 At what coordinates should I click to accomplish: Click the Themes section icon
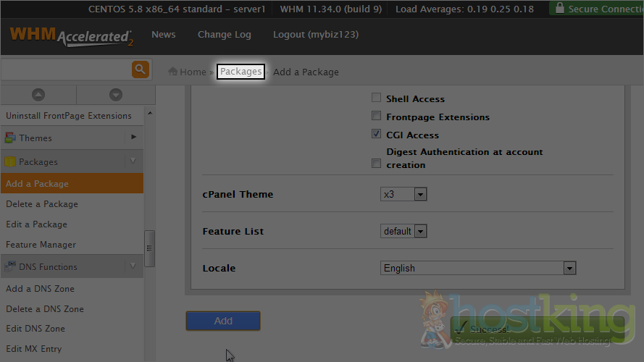tap(10, 138)
